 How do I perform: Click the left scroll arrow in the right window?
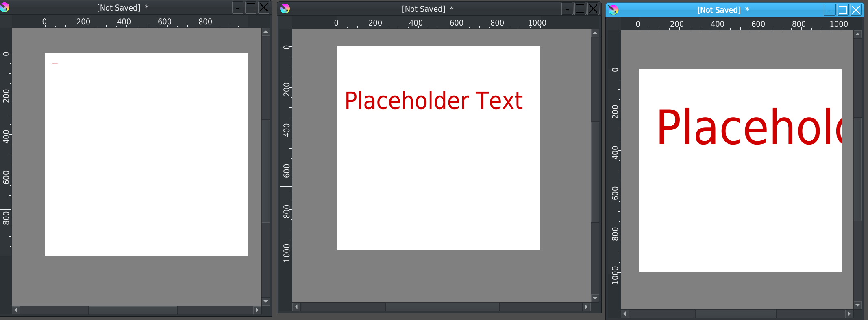625,314
